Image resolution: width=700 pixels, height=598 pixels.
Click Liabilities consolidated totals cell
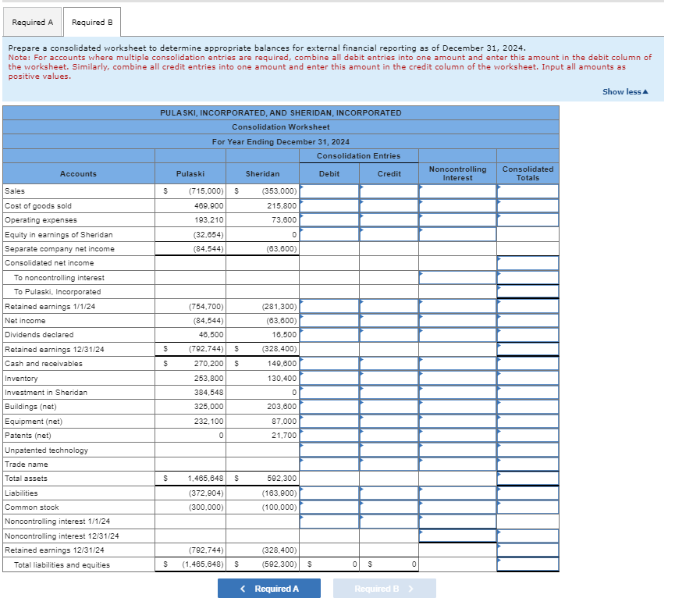tap(528, 493)
